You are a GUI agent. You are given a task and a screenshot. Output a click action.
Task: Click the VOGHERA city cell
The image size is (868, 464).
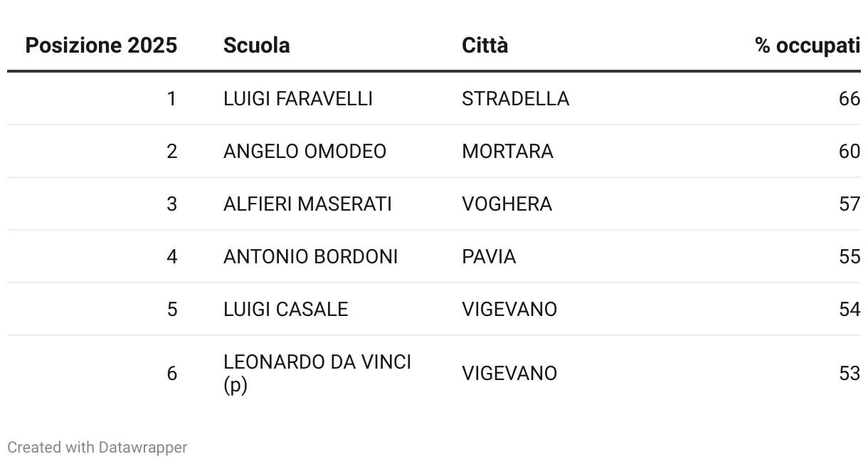(507, 204)
